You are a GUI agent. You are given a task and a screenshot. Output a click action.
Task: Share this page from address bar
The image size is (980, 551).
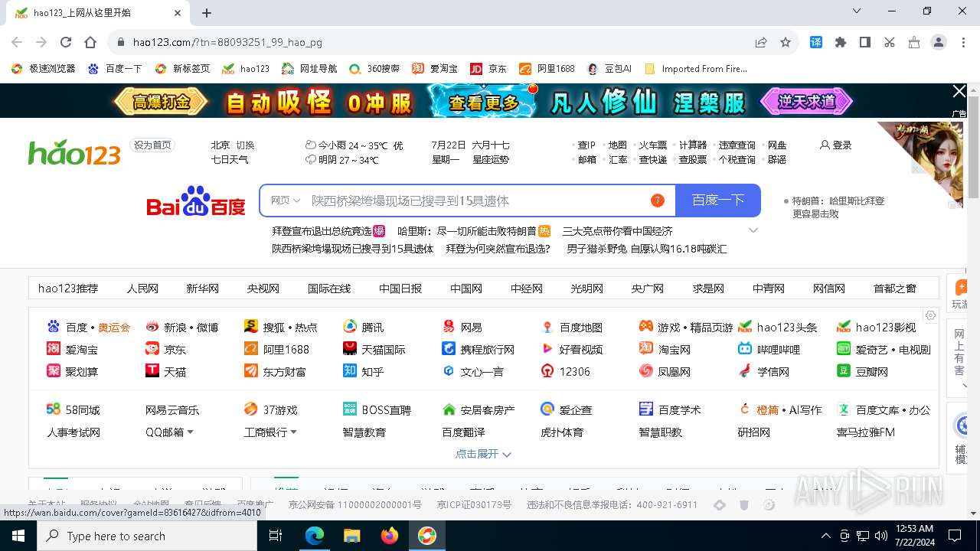(x=761, y=42)
